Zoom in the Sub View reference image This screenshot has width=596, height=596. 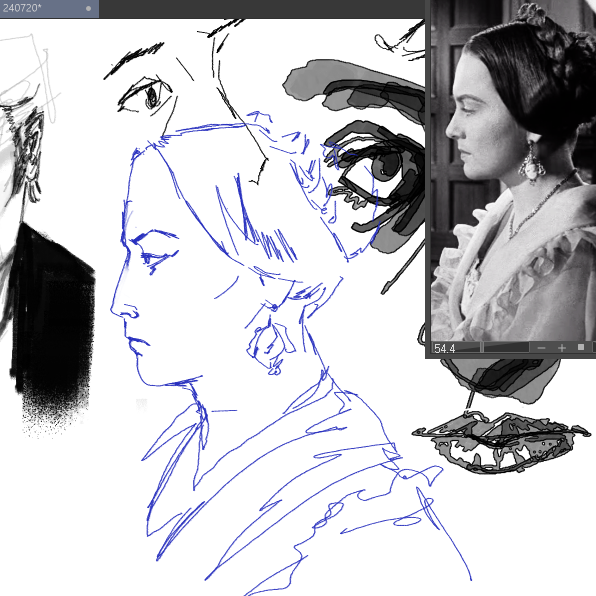[561, 348]
